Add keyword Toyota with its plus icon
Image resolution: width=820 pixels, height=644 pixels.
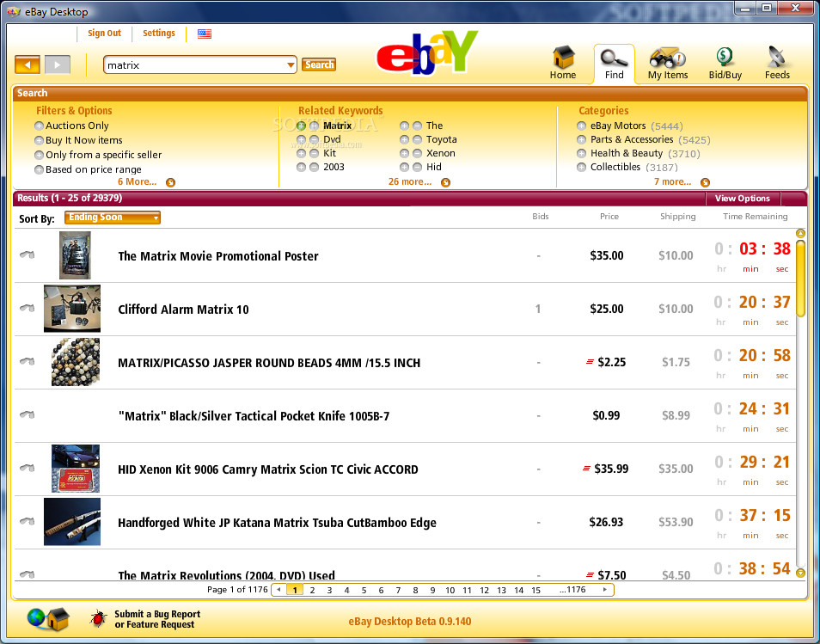404,139
